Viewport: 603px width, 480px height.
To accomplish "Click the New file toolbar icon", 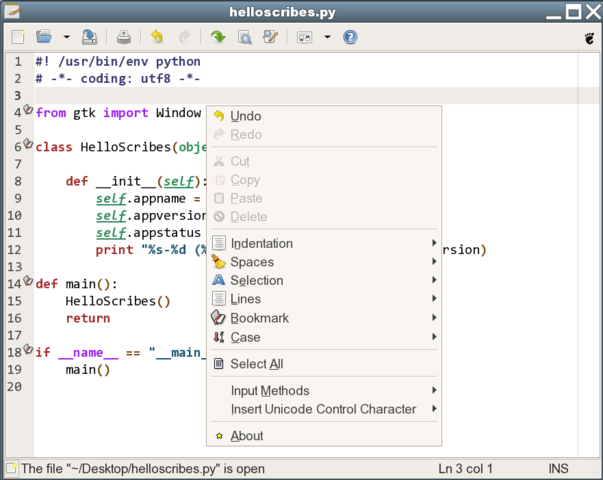I will click(18, 37).
